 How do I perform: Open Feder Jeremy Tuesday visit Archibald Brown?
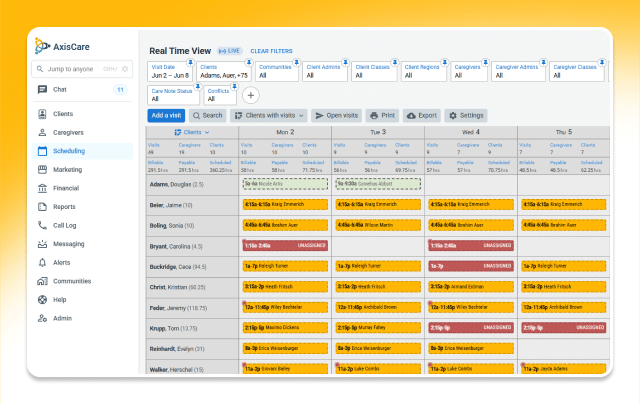pyautogui.click(x=378, y=307)
